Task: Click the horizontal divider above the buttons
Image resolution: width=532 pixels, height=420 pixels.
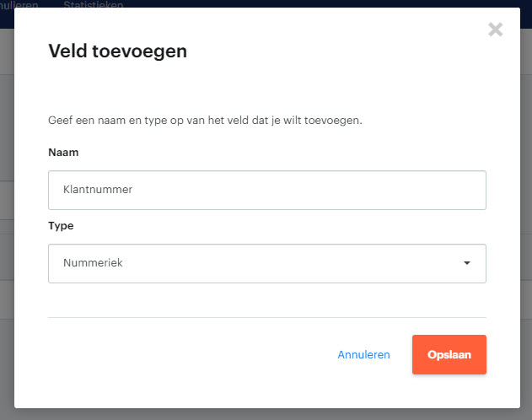Action: tap(267, 318)
